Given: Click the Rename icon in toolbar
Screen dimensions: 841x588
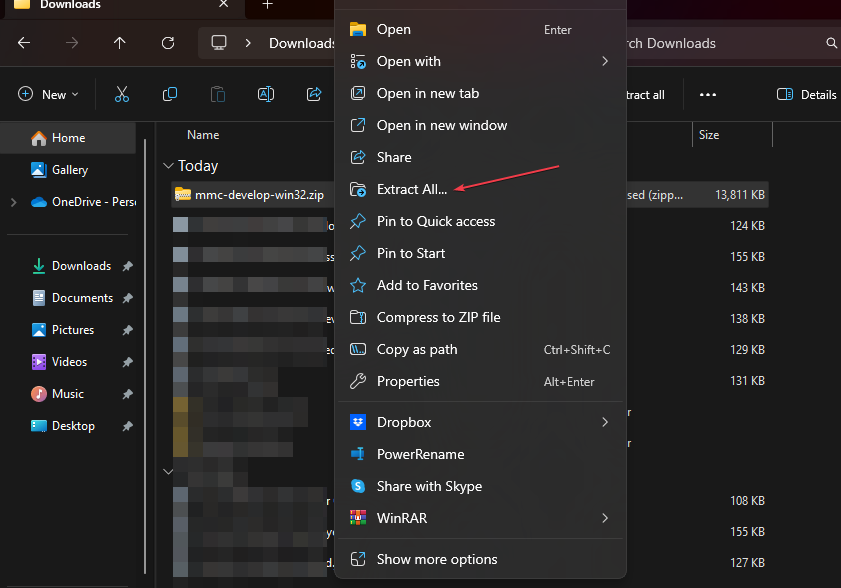Looking at the screenshot, I should click(x=266, y=94).
